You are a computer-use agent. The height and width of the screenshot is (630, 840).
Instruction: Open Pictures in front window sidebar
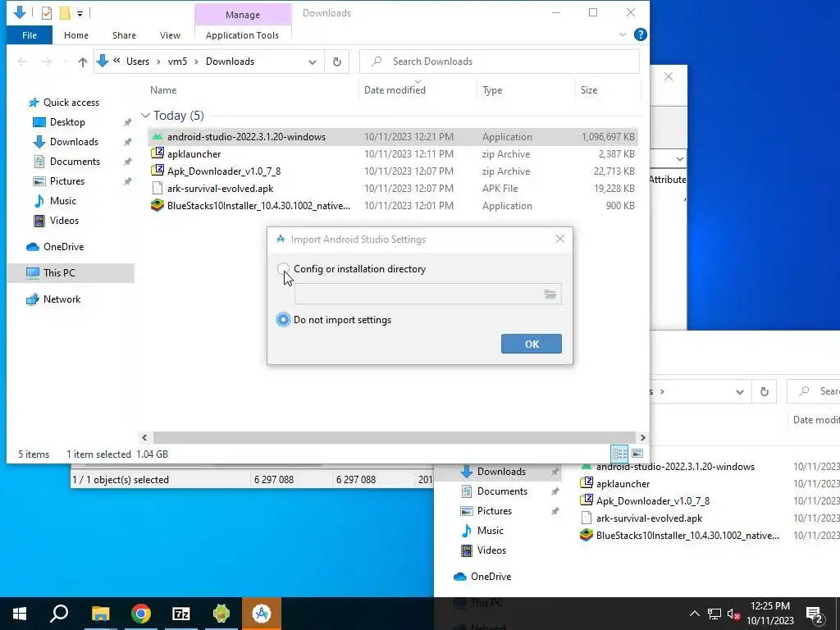click(67, 181)
